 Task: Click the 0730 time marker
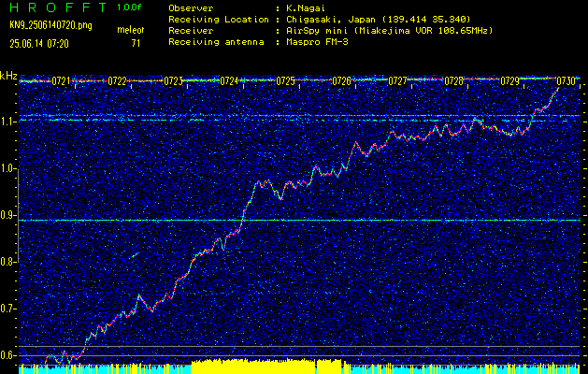coord(566,81)
